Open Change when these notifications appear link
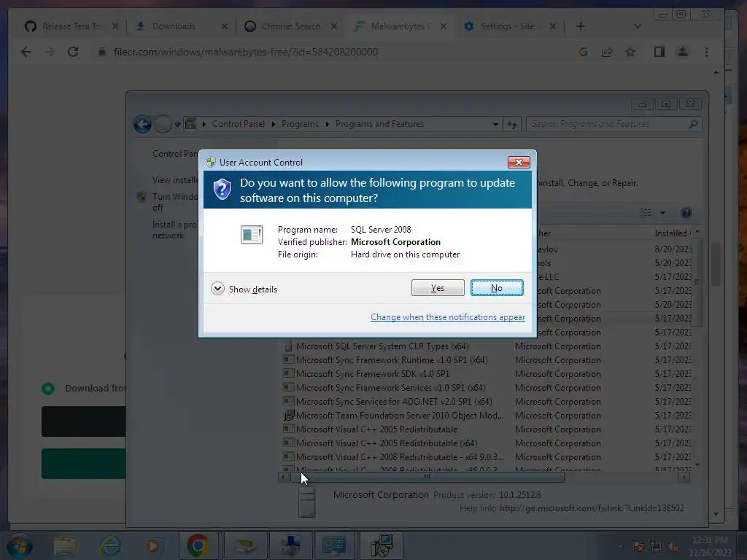Screen dimensions: 747x560 [448, 317]
